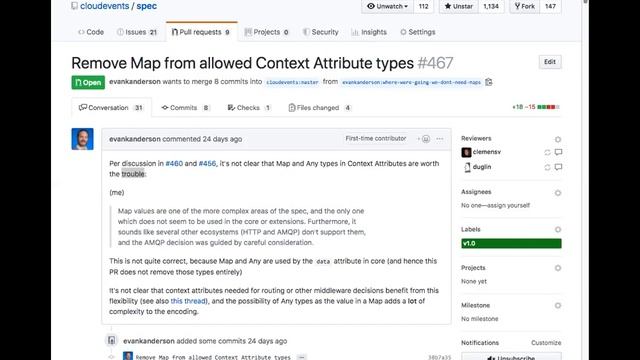640x360 pixels.
Task: Open evankanderson link in commits event
Action: coord(149,341)
